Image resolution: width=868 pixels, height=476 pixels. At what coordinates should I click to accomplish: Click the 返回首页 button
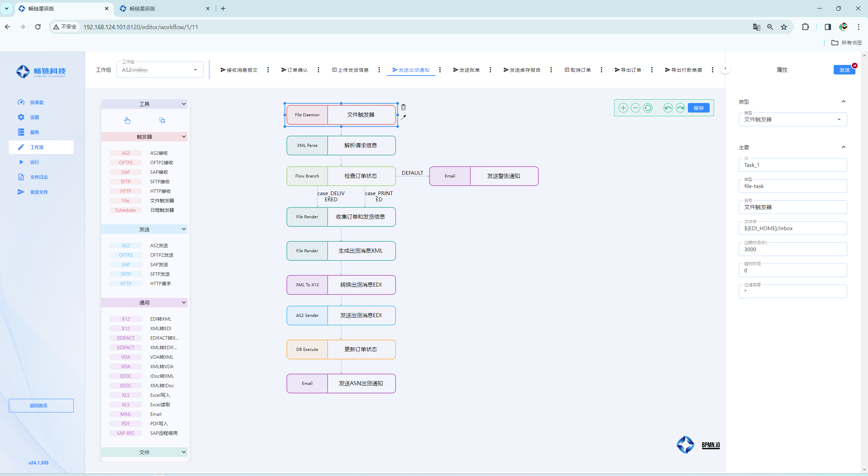41,406
